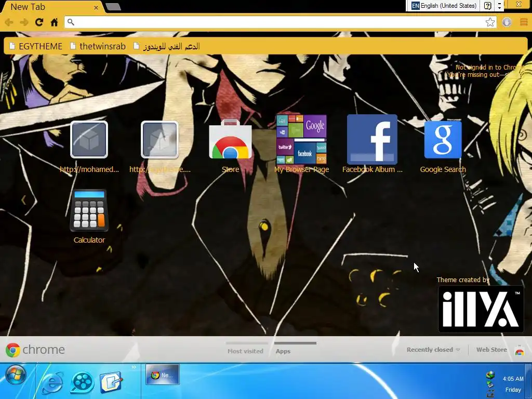Open the Web Store link
This screenshot has height=399, width=532.
point(491,350)
